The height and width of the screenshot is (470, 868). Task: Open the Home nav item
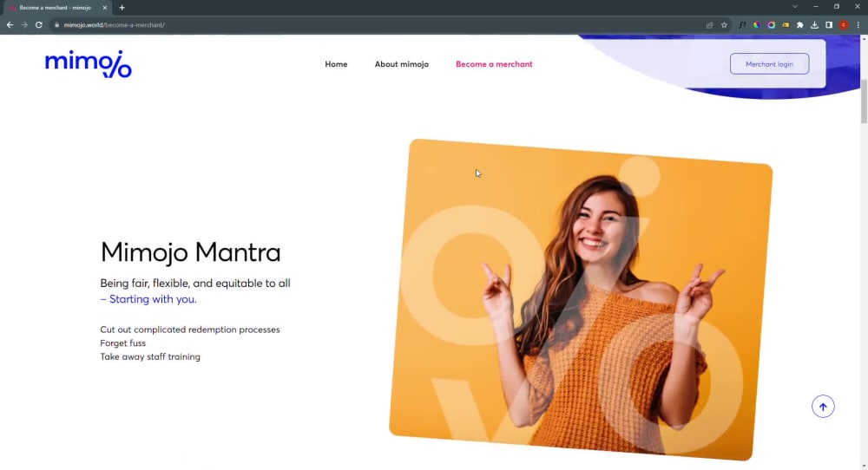336,64
